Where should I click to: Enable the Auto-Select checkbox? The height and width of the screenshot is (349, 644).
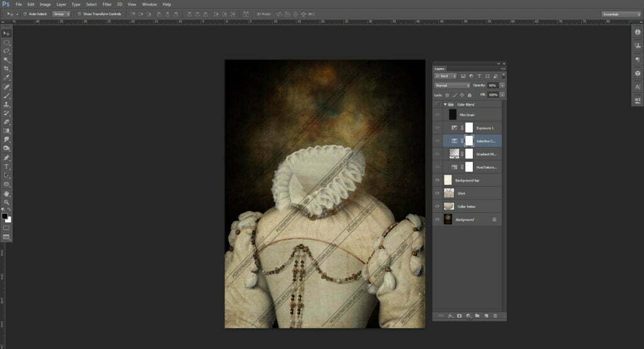[x=25, y=13]
